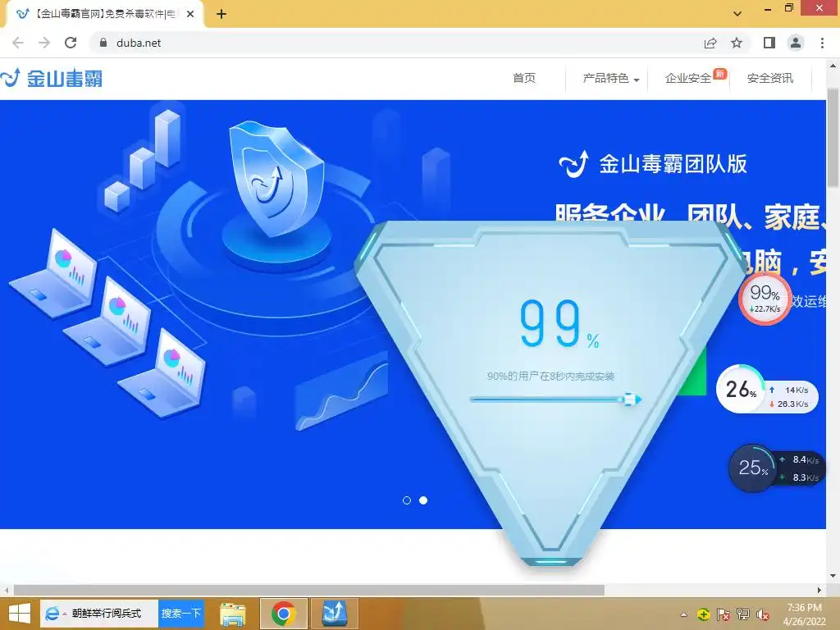Click the page vertical scrollbar thumb
This screenshot has width=840, height=630.
(833, 138)
